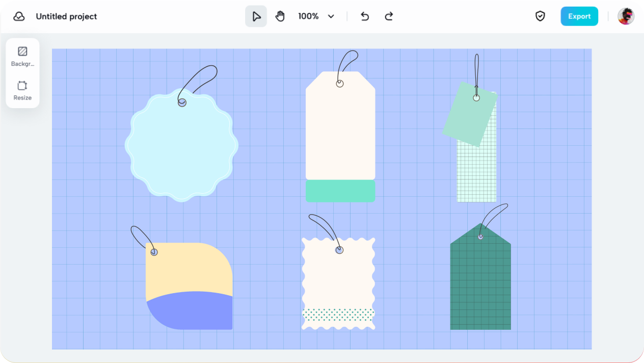Select the cream tag with teal bottom band
644x363 pixels.
coord(340,136)
